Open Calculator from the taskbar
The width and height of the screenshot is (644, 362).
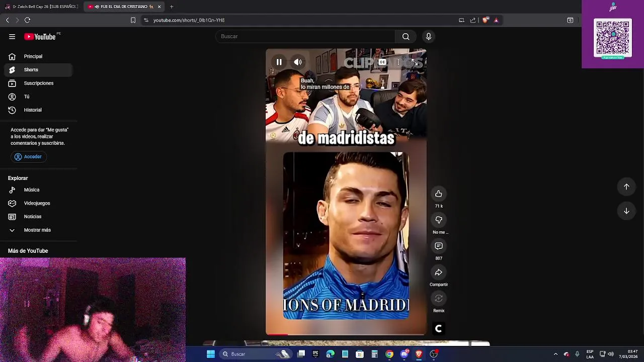point(374,354)
